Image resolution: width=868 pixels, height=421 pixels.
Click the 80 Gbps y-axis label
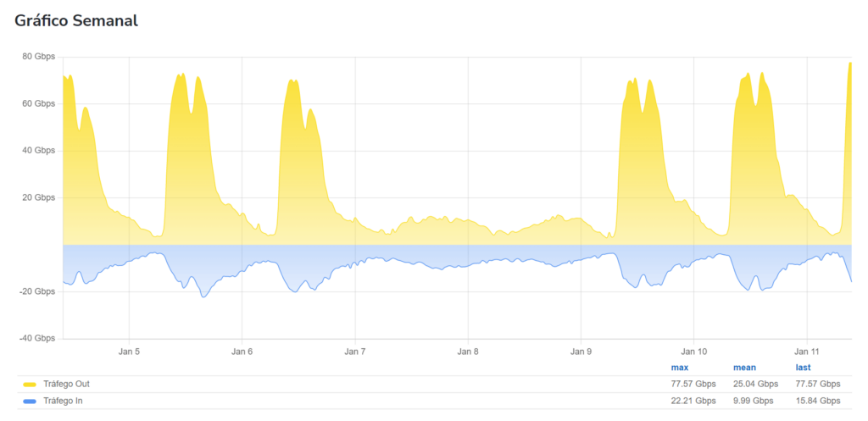(x=38, y=57)
